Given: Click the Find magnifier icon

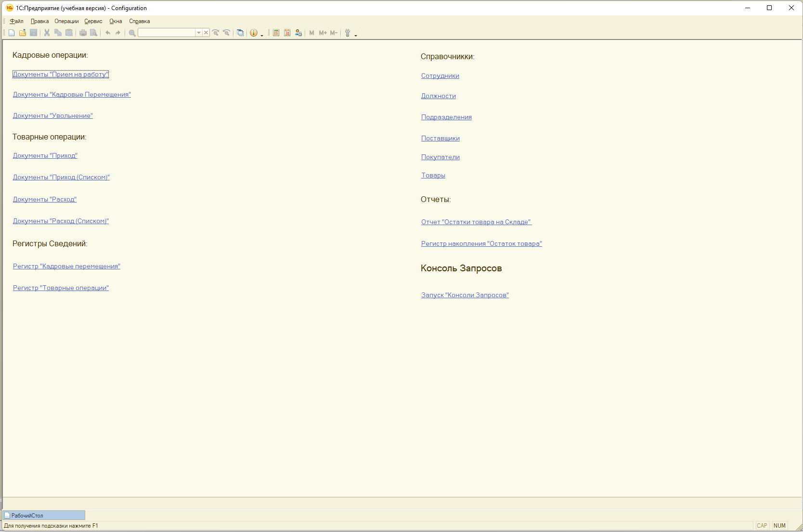Looking at the screenshot, I should 132,33.
